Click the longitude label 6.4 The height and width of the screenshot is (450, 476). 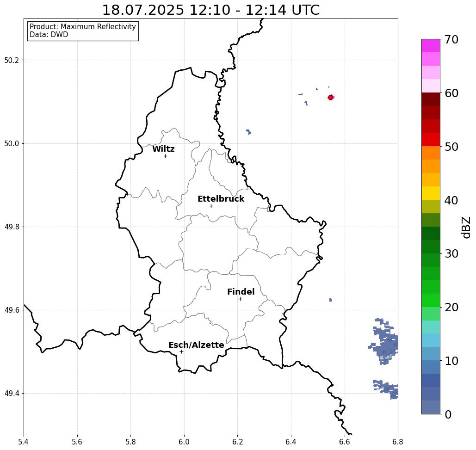[x=291, y=442]
